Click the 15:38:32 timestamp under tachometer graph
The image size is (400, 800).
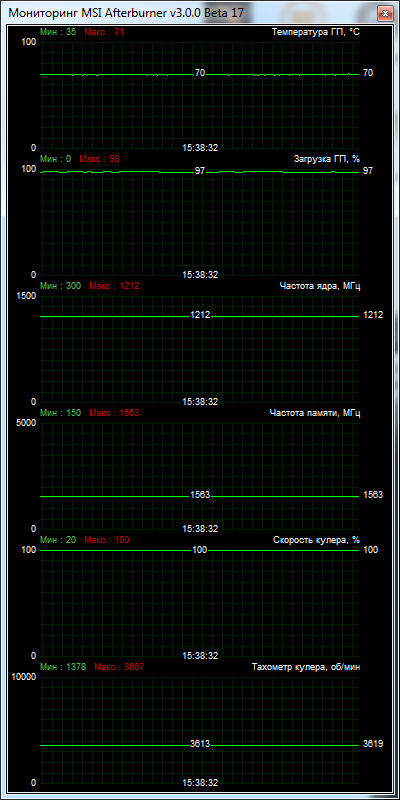coord(200,783)
